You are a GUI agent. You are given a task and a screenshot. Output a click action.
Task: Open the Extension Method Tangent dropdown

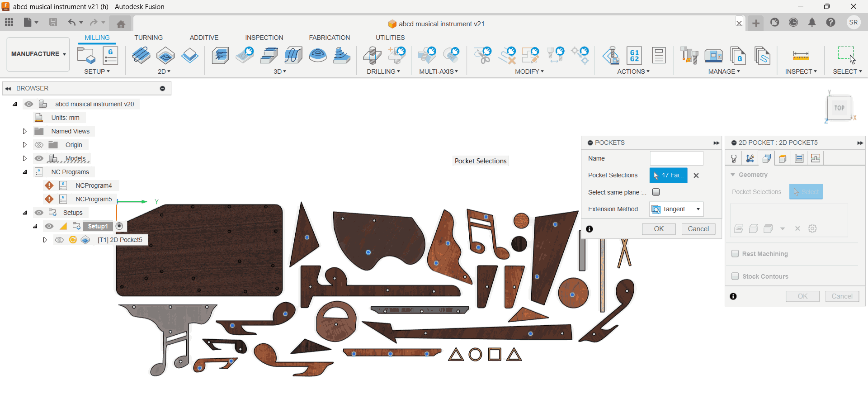tap(676, 209)
